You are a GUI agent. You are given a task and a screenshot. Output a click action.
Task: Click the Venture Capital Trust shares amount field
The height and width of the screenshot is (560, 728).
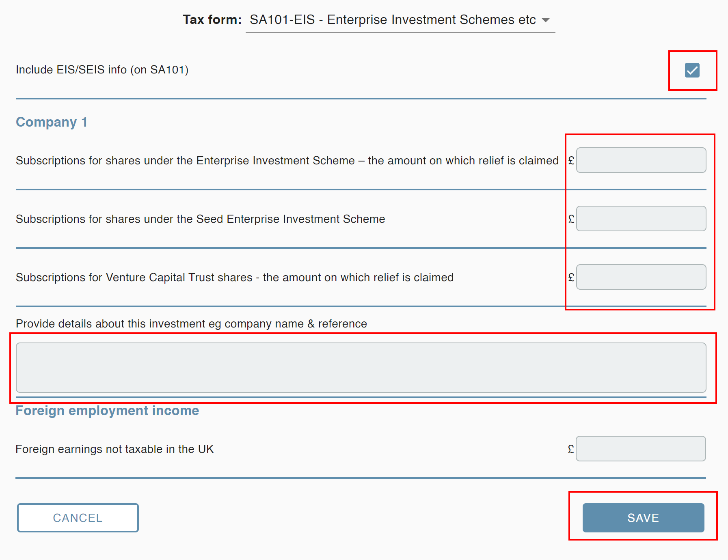pyautogui.click(x=641, y=277)
